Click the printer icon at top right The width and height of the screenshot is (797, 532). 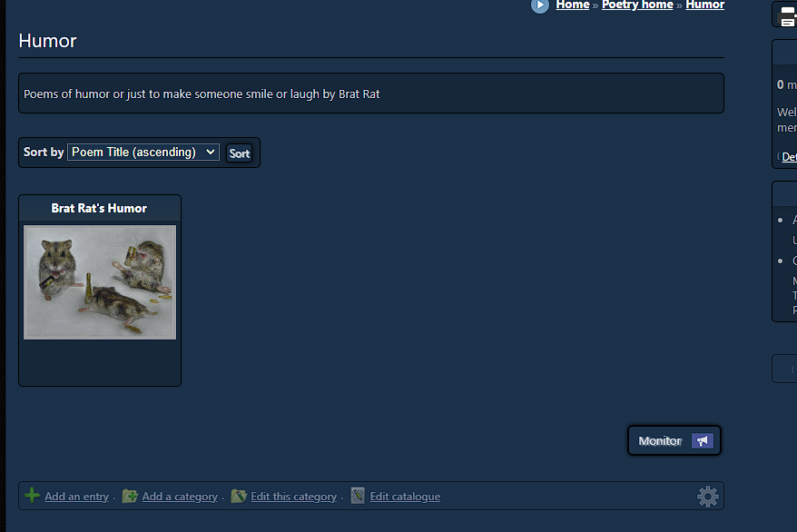pyautogui.click(x=787, y=15)
